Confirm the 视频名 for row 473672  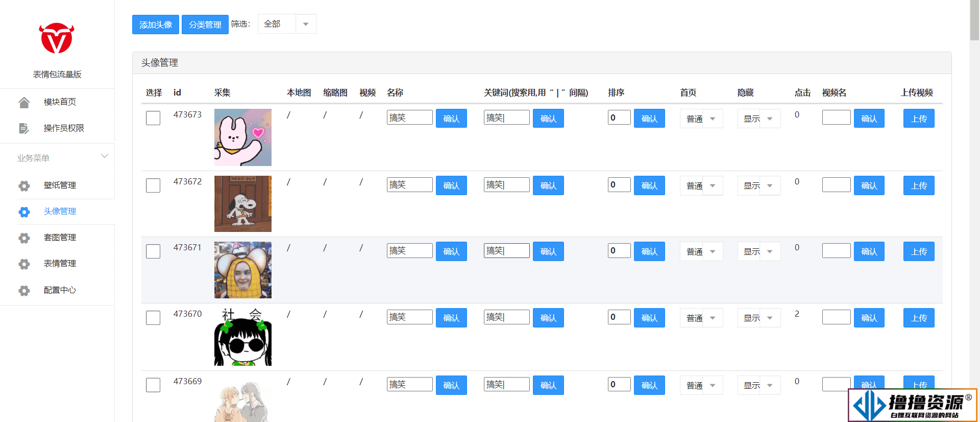pos(869,185)
